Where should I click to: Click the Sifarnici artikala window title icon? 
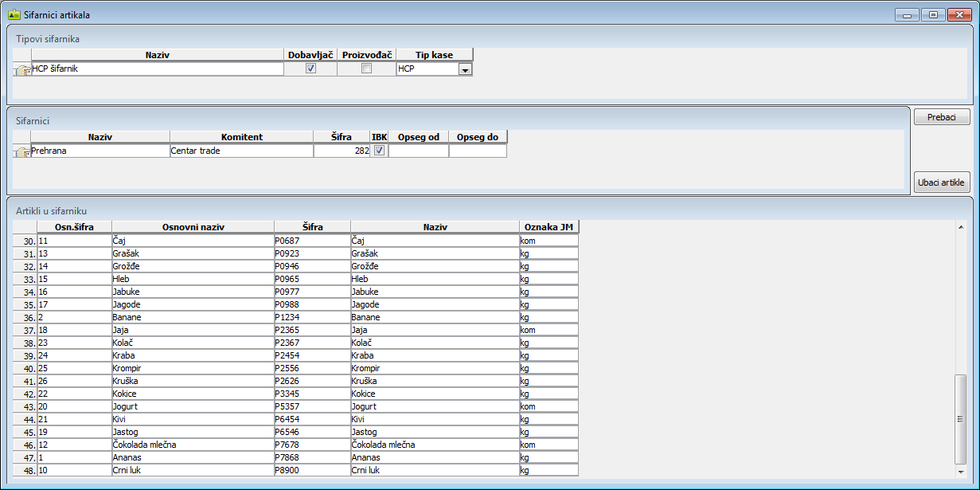pyautogui.click(x=14, y=14)
